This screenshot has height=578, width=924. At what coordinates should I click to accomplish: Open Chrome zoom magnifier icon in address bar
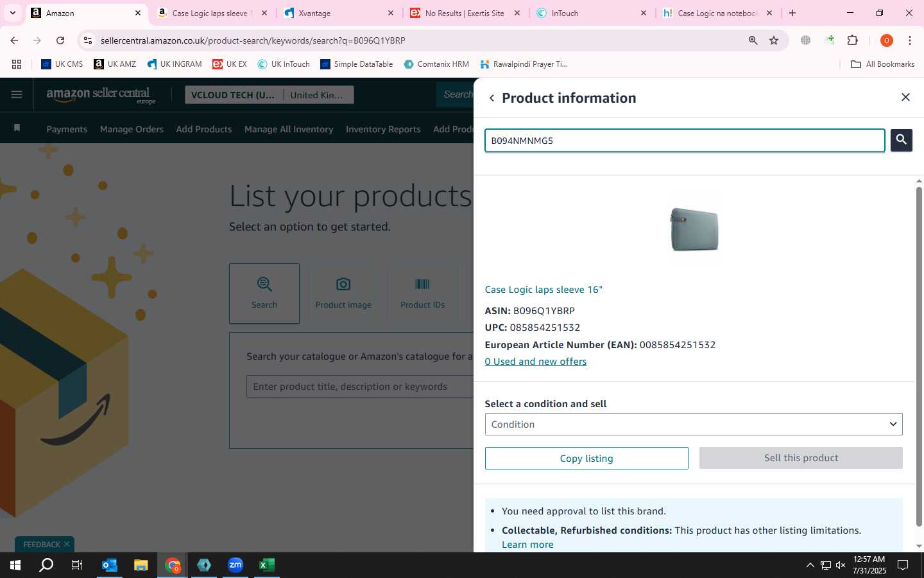point(753,40)
